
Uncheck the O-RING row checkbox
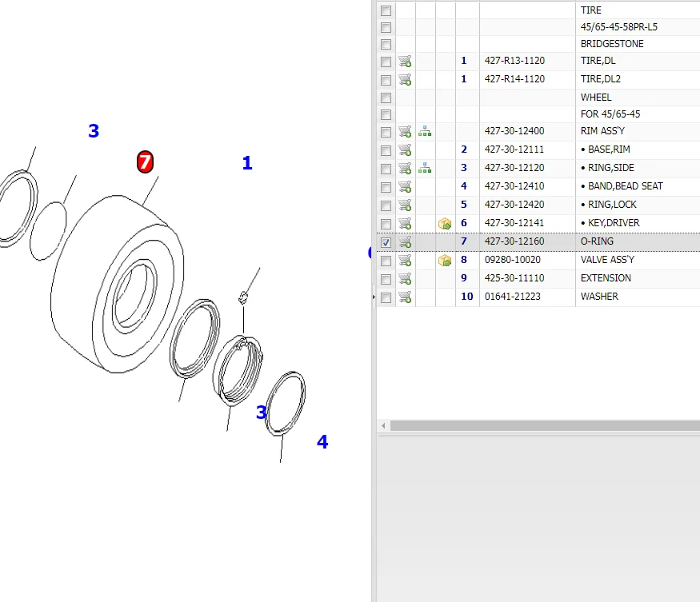[x=386, y=242]
